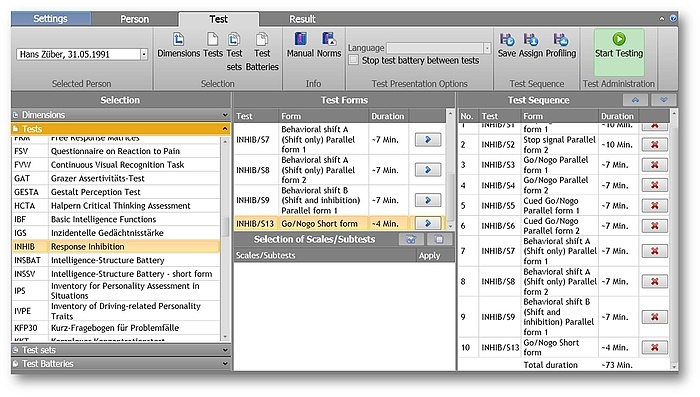Remove INHIB/S3 from test sequence
The height and width of the screenshot is (397, 700).
coord(654,165)
